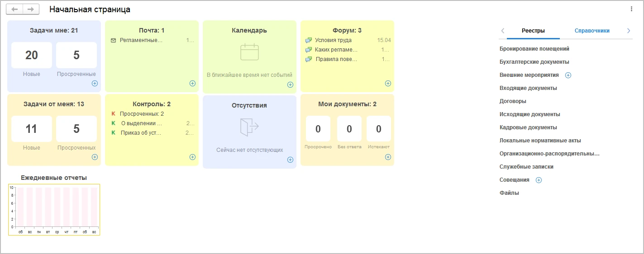
Task: Click the 20 new tasks counter
Action: click(32, 55)
